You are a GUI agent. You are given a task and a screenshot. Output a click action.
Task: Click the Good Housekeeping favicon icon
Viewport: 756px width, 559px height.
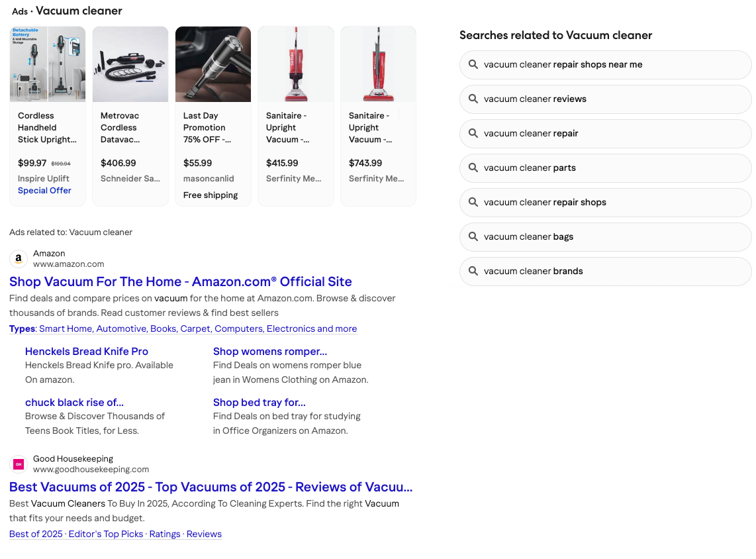coord(19,464)
